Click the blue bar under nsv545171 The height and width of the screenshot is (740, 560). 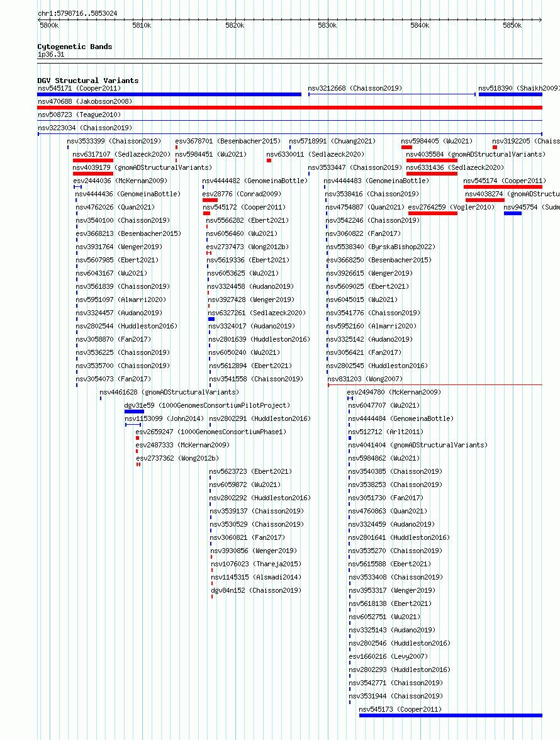[x=169, y=94]
